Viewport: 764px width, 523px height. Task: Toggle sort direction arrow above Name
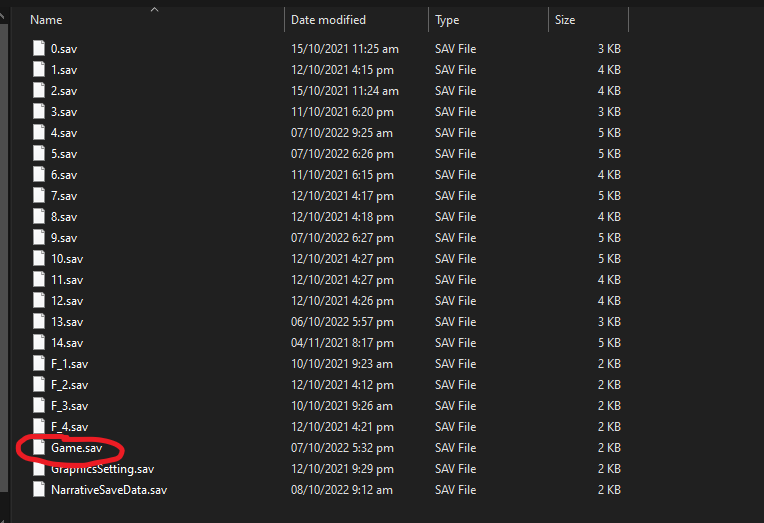pos(154,9)
